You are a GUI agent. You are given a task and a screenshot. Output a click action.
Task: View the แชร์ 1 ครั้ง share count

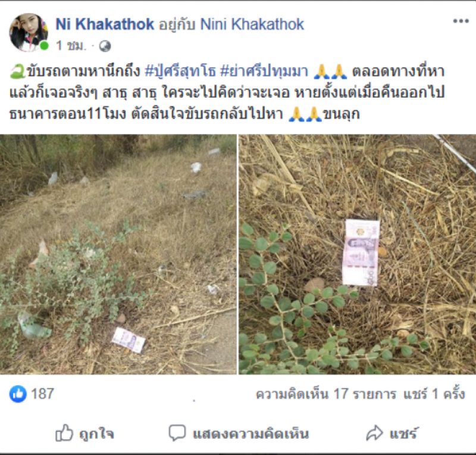(434, 394)
